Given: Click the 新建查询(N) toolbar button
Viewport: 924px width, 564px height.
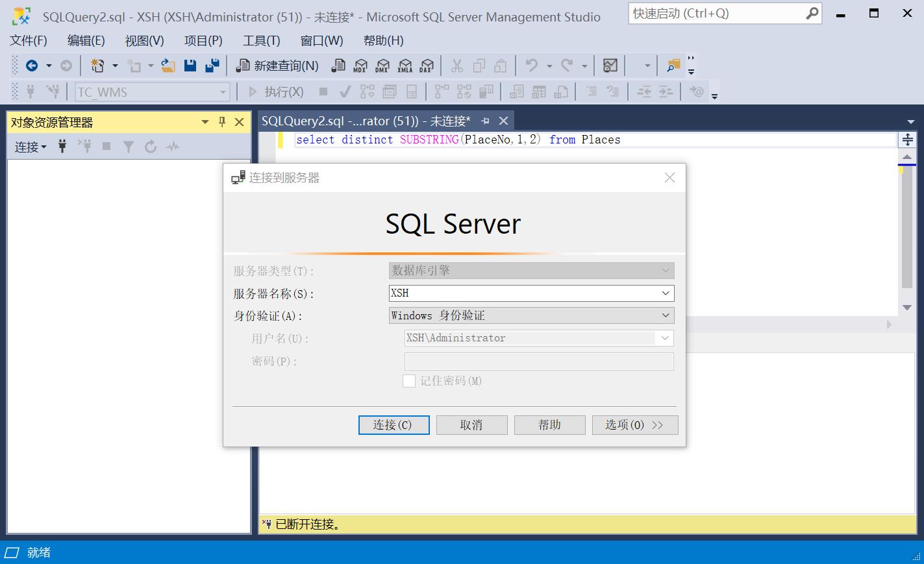Looking at the screenshot, I should pyautogui.click(x=277, y=66).
